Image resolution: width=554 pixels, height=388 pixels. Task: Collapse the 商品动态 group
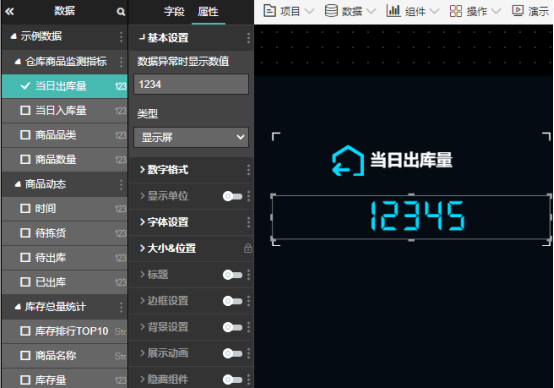point(18,184)
